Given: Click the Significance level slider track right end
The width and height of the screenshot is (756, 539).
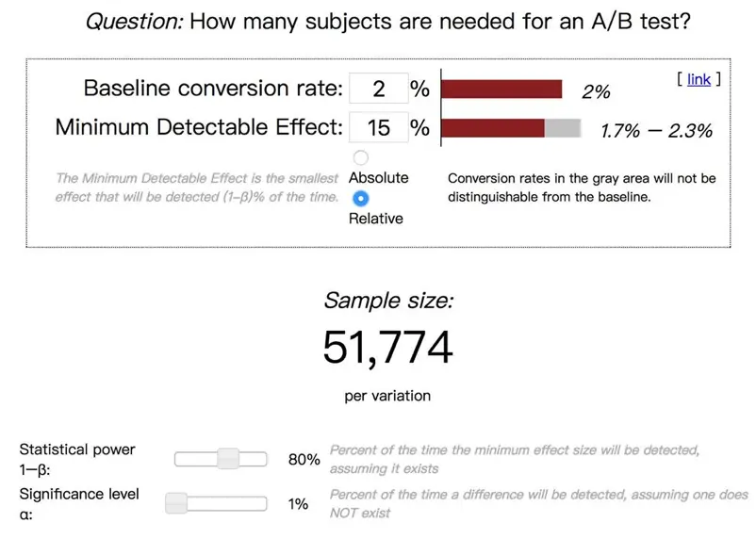Looking at the screenshot, I should 263,503.
